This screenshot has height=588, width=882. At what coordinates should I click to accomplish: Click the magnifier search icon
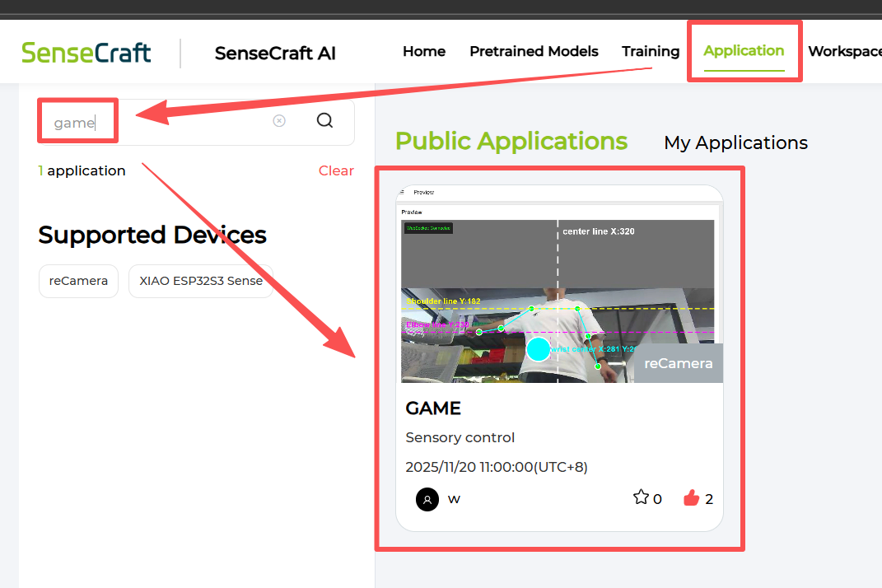[x=324, y=121]
